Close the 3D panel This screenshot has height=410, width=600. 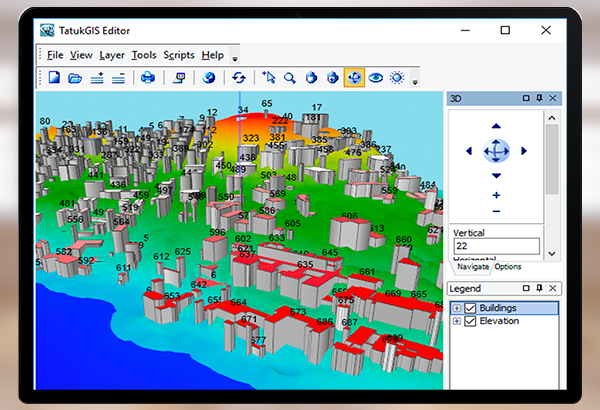(553, 98)
